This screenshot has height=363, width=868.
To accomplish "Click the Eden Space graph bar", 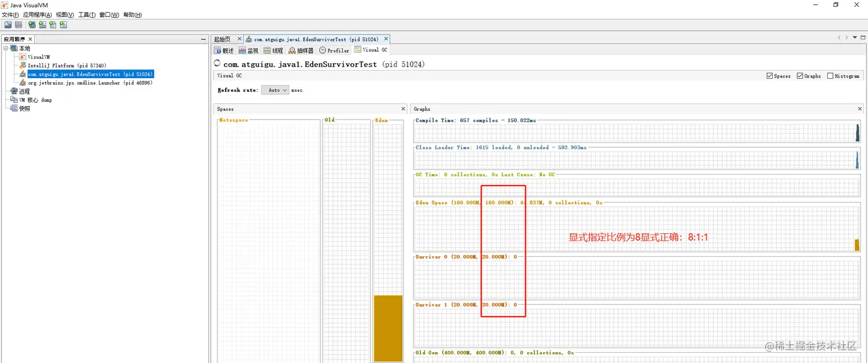I will [857, 245].
